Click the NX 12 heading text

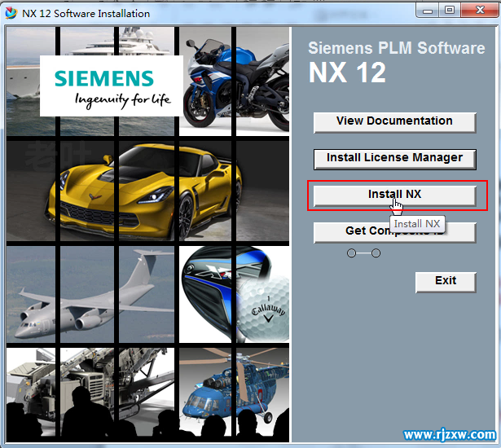pyautogui.click(x=347, y=72)
